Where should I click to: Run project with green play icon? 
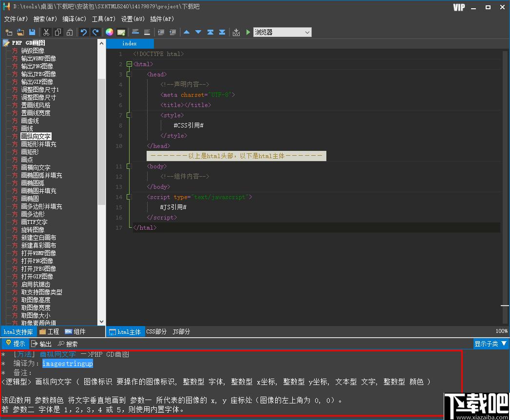point(248,32)
